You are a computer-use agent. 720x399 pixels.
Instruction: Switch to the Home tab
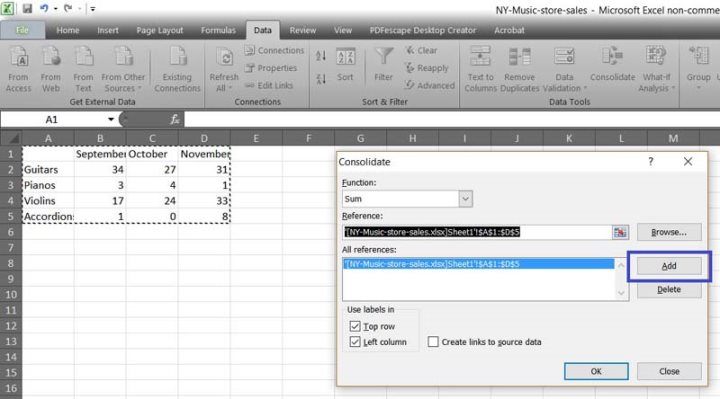coord(68,30)
